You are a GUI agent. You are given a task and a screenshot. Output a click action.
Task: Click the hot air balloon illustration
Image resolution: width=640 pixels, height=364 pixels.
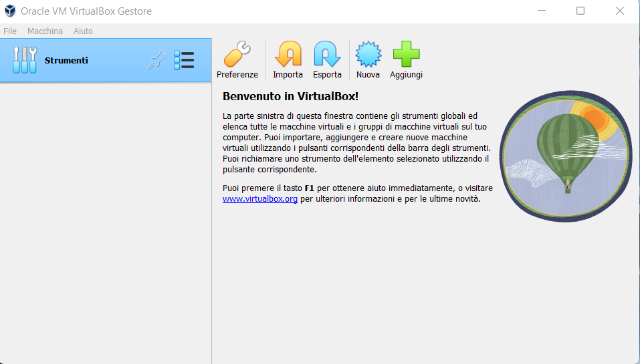coord(566,156)
